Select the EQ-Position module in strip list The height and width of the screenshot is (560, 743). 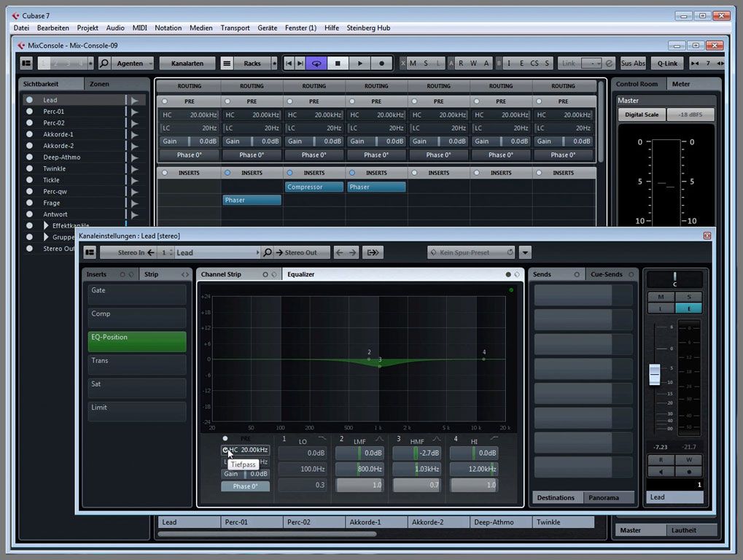(137, 341)
